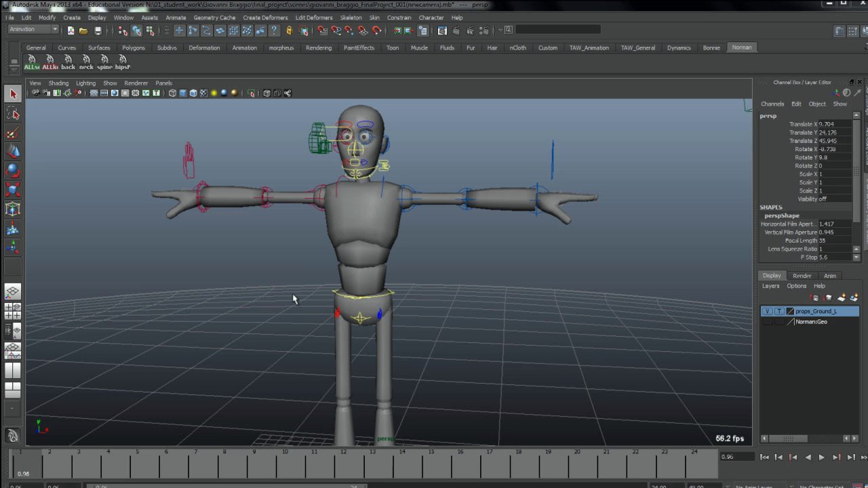Click the Translate X value field
The image size is (868, 488).
[833, 125]
